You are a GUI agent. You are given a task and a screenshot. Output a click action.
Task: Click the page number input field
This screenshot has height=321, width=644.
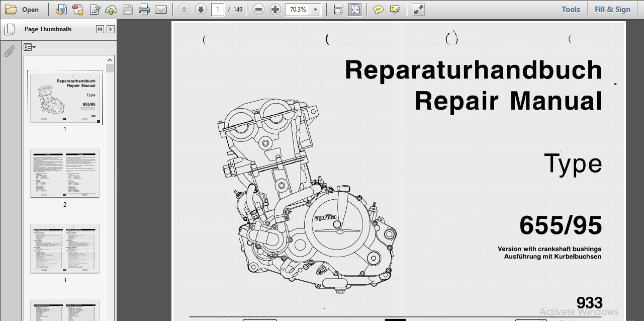coord(218,10)
